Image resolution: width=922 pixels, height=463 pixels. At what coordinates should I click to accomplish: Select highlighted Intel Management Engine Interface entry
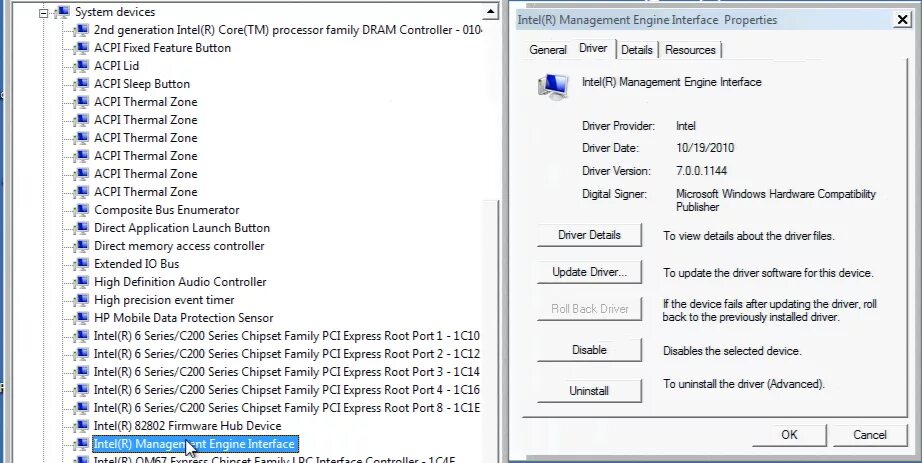point(195,444)
